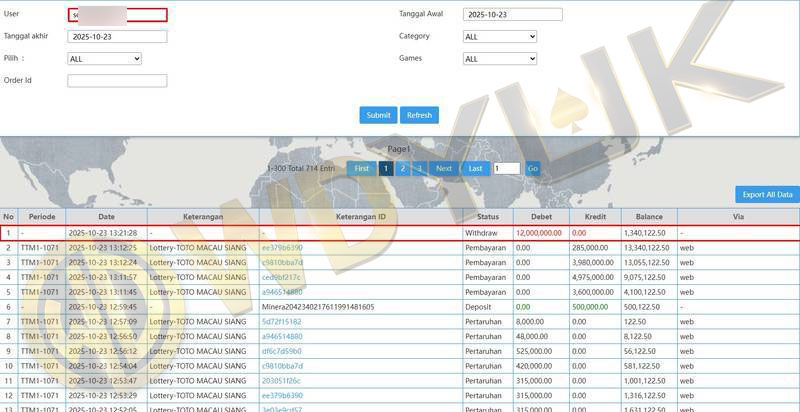Open Keterangan ID link 5d72f15182

coord(281,322)
